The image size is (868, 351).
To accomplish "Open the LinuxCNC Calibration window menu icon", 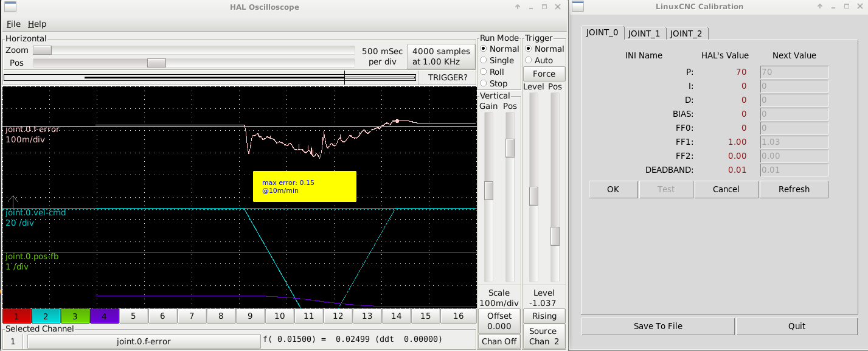I will pos(578,7).
